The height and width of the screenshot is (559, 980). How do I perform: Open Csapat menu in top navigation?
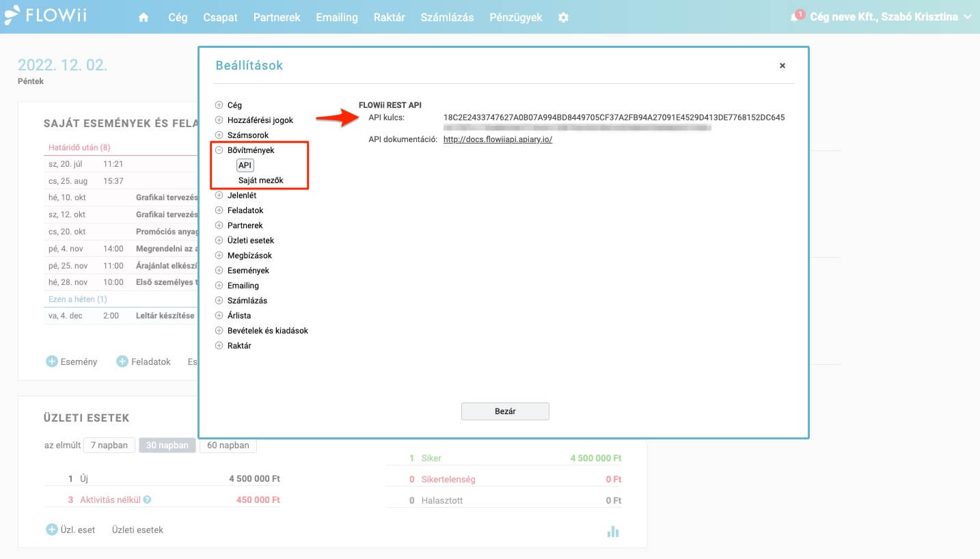point(221,18)
